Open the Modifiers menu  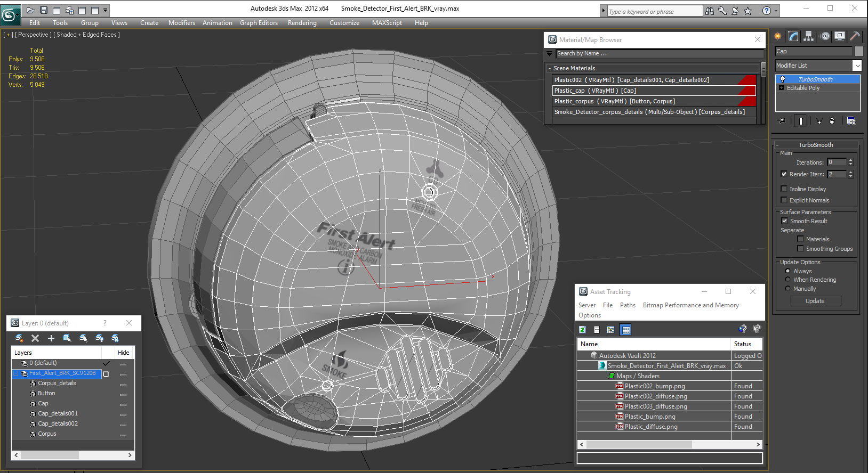pyautogui.click(x=181, y=23)
